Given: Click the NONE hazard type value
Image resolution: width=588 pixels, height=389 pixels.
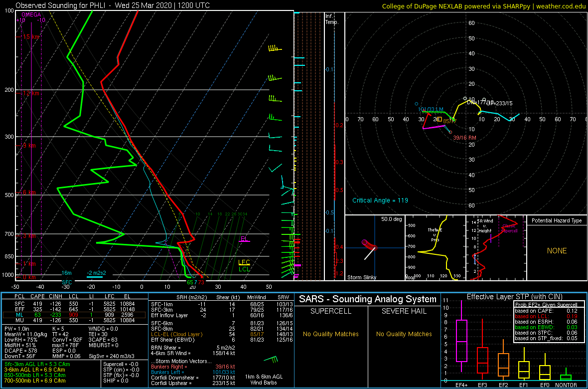Looking at the screenshot, I should [557, 251].
